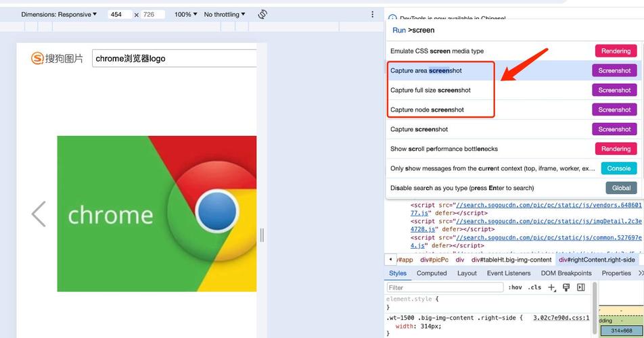Open the Dimensions: Responsive dropdown
The height and width of the screenshot is (338, 644).
pos(59,14)
